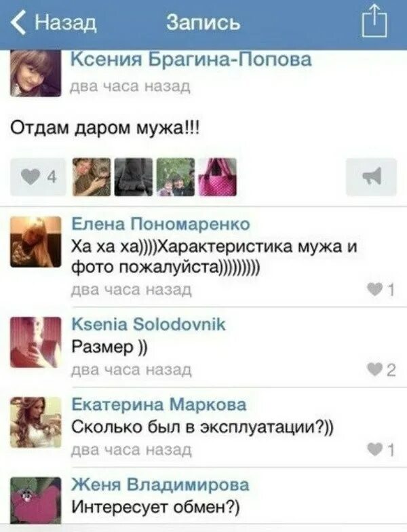Open the Женя Владимирова name link
Image resolution: width=407 pixels, height=532 pixels.
[x=160, y=484]
